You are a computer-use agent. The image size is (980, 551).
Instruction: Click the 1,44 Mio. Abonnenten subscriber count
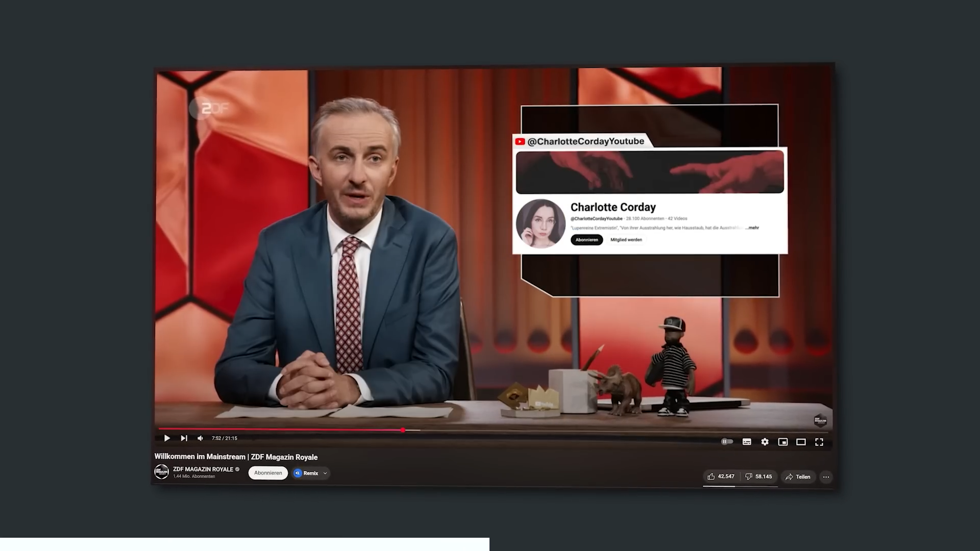pyautogui.click(x=194, y=477)
